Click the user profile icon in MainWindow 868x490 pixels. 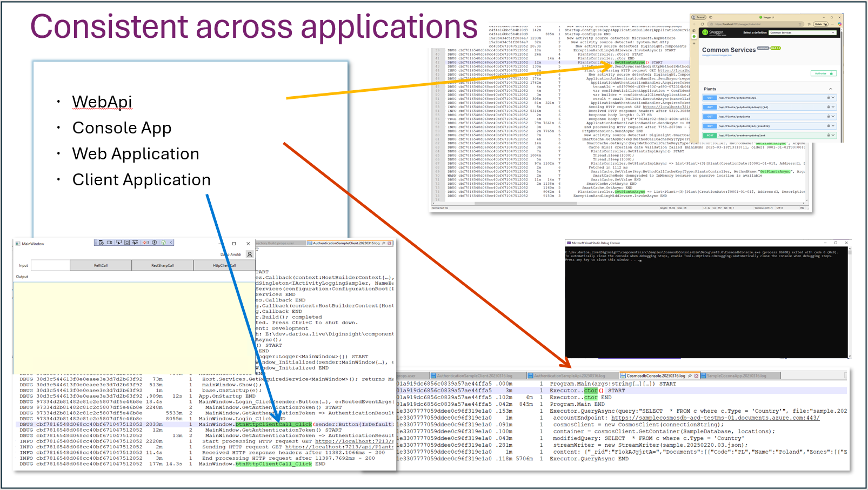click(250, 254)
